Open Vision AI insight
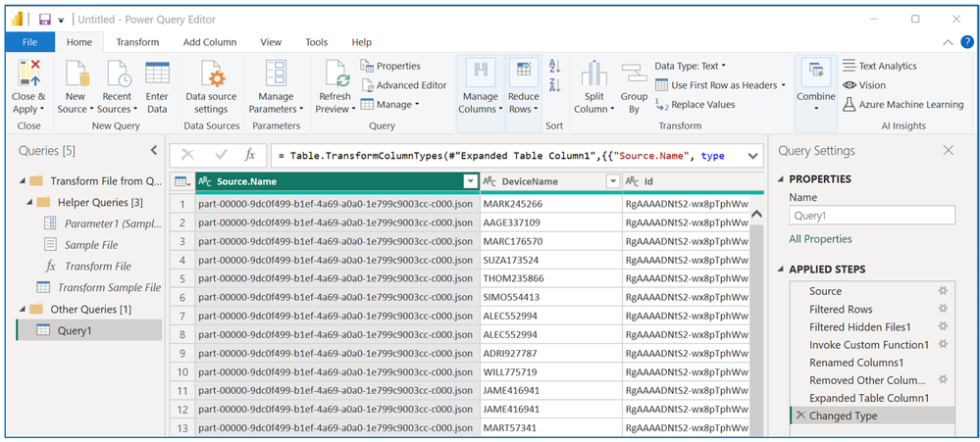This screenshot has width=980, height=442. [x=863, y=85]
